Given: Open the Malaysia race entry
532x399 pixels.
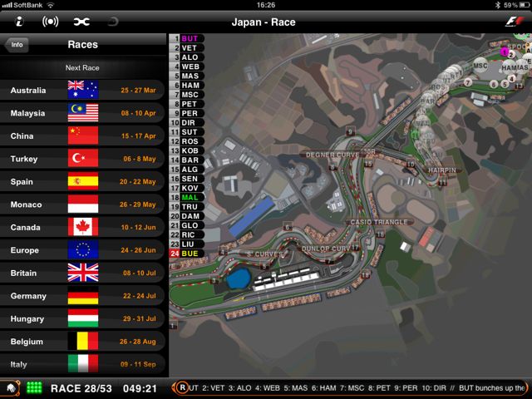Looking at the screenshot, I should click(x=82, y=113).
